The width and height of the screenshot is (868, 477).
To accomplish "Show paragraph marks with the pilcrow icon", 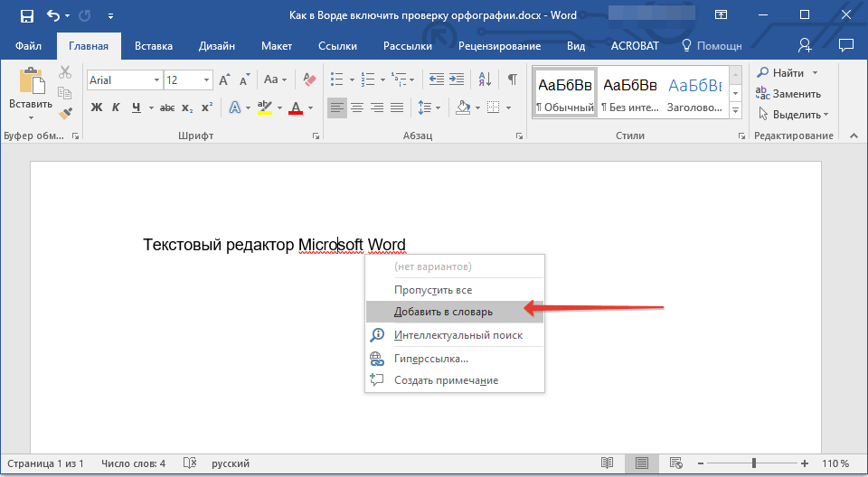I will [512, 79].
